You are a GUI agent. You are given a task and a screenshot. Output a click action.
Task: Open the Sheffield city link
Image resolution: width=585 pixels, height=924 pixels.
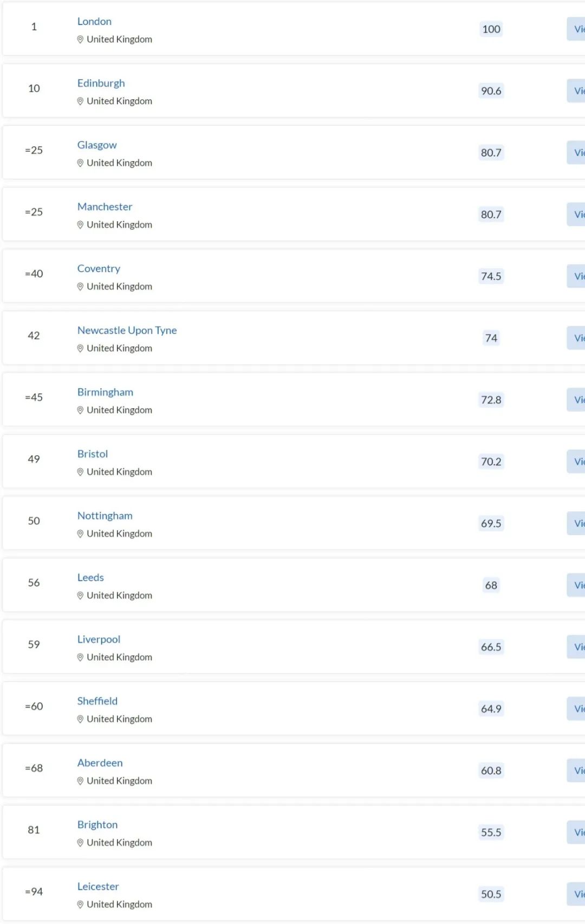[x=97, y=701]
